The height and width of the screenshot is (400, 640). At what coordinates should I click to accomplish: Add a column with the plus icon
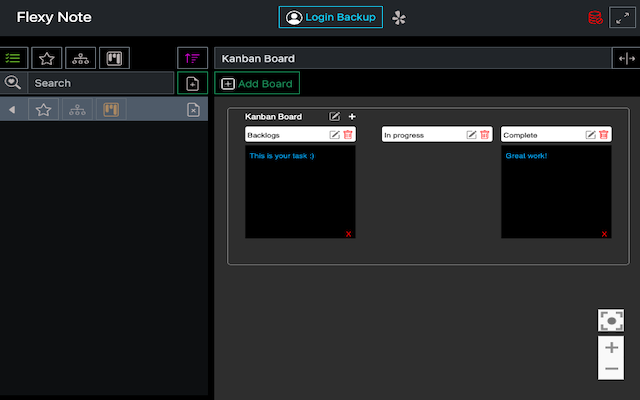tap(352, 117)
